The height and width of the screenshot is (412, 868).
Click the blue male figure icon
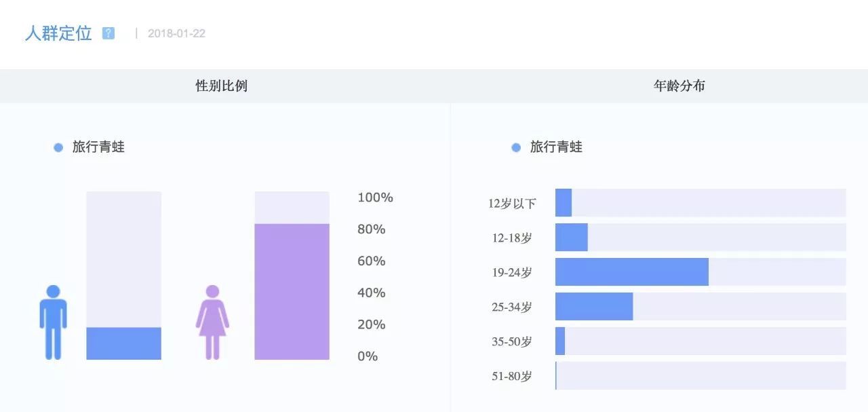pos(53,322)
